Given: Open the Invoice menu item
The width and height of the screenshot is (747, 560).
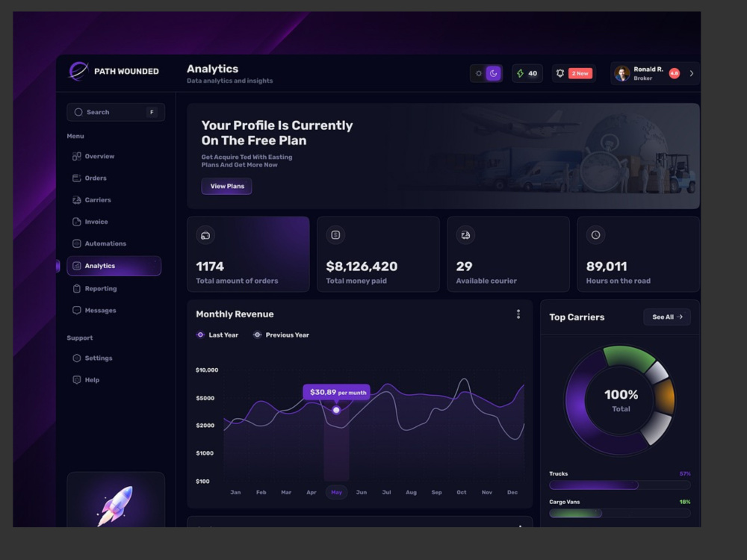Looking at the screenshot, I should coord(114,222).
